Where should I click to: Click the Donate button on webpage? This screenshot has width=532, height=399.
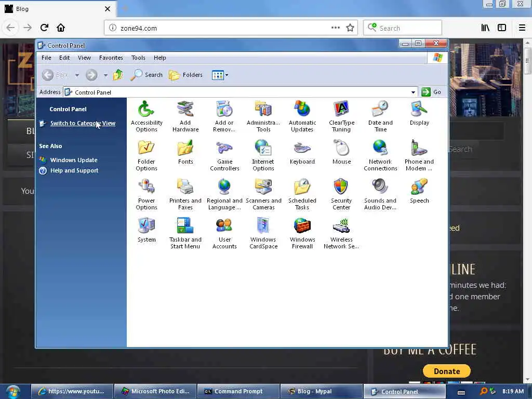(446, 371)
